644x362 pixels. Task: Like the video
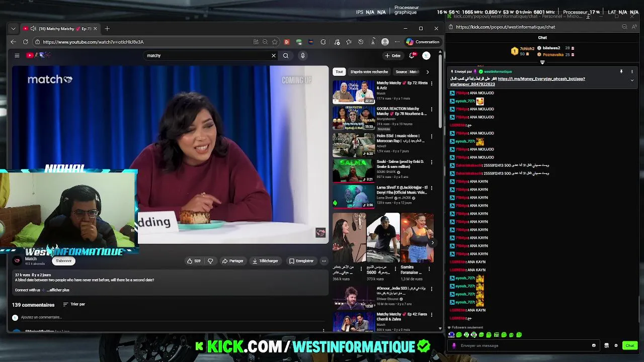pyautogui.click(x=194, y=261)
